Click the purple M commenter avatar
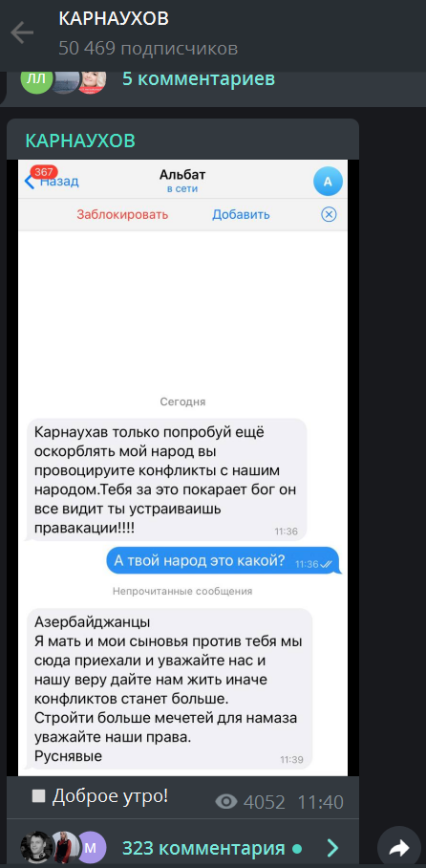 91,847
